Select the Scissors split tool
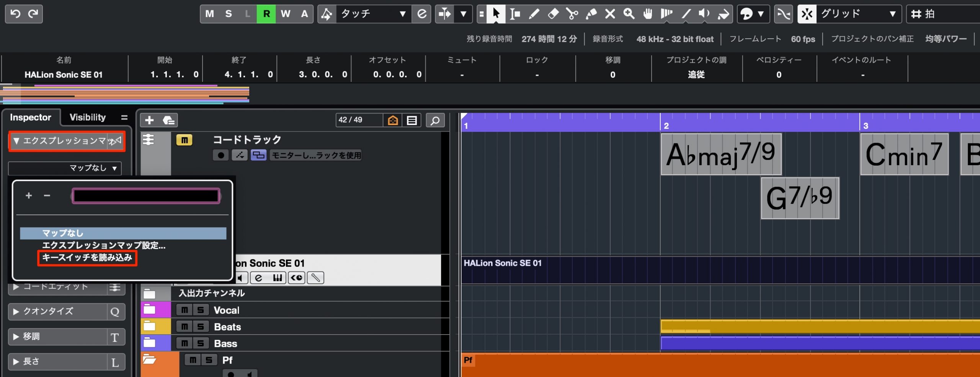980x377 pixels. tap(572, 14)
